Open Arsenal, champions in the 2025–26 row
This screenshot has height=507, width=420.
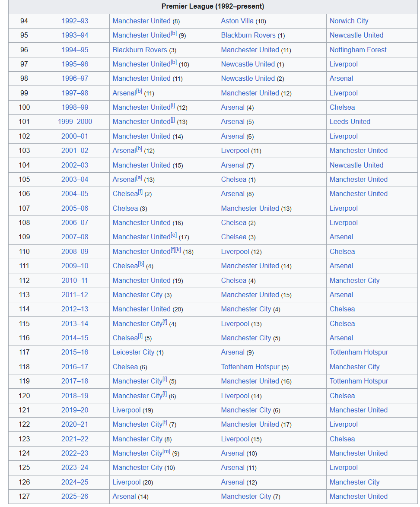point(124,496)
